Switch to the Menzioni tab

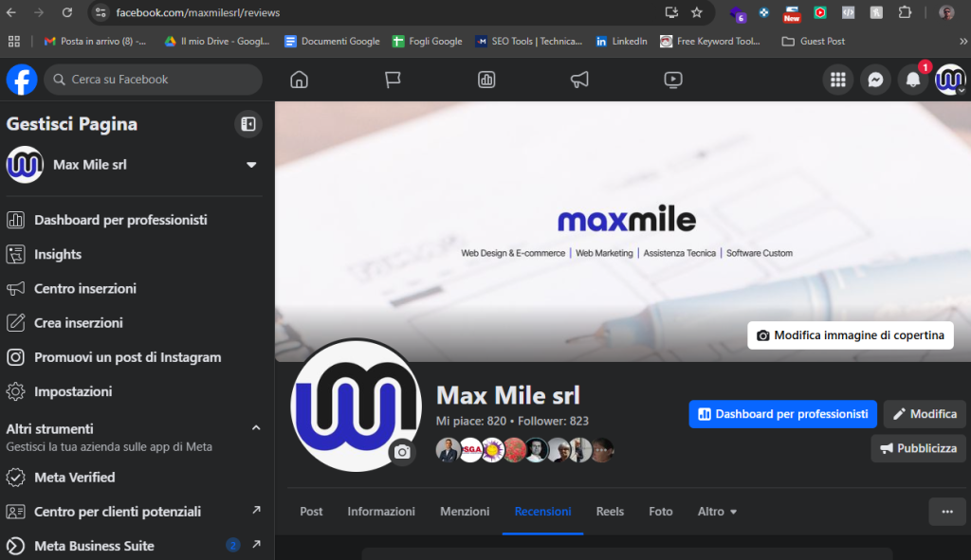[465, 512]
